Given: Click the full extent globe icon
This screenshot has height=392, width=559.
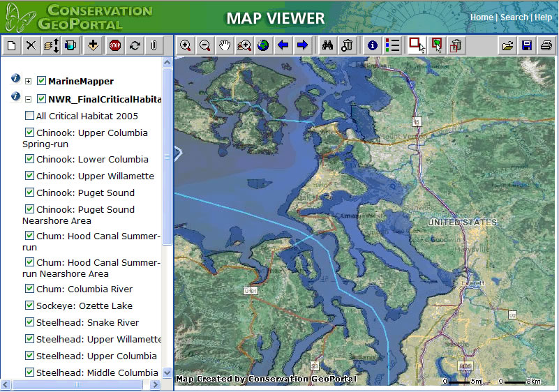Looking at the screenshot, I should click(x=264, y=45).
